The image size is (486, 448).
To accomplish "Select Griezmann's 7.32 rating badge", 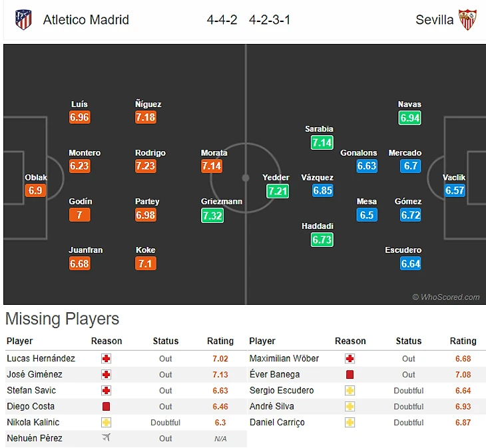I will pyautogui.click(x=212, y=215).
